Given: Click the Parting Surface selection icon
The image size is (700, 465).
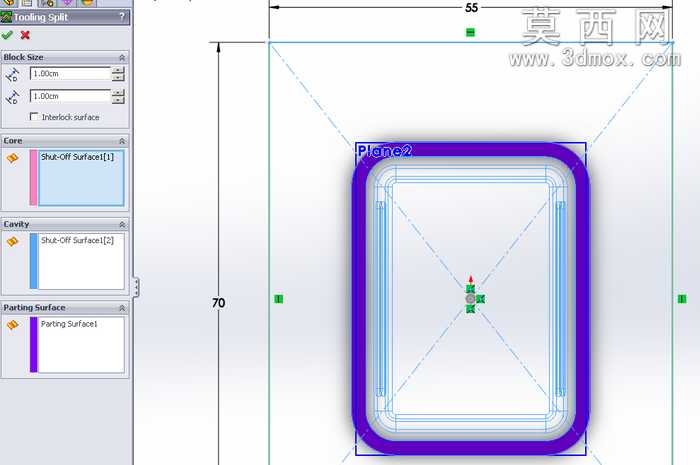Looking at the screenshot, I should click(12, 325).
